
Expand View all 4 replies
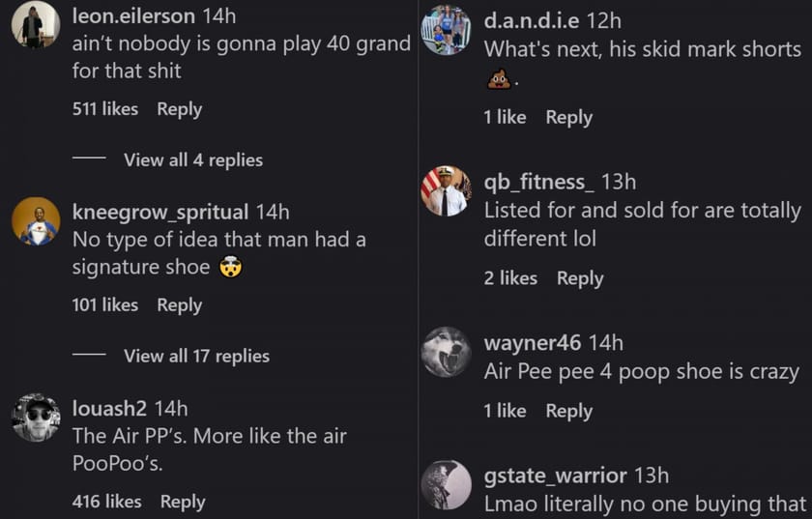193,160
